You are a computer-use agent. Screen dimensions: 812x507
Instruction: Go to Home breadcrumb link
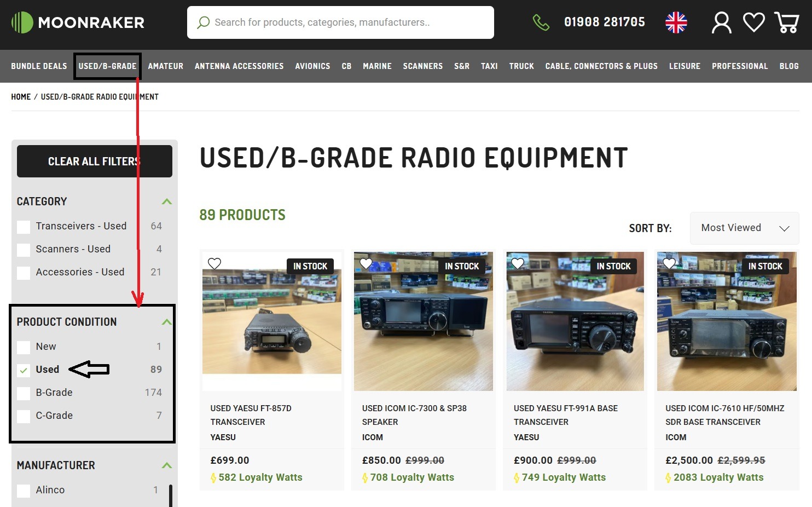click(21, 97)
